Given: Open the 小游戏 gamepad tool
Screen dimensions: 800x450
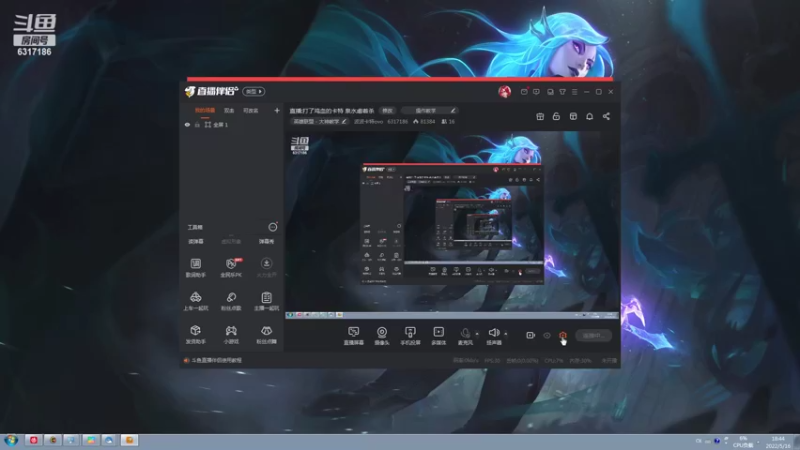Looking at the screenshot, I should [231, 335].
